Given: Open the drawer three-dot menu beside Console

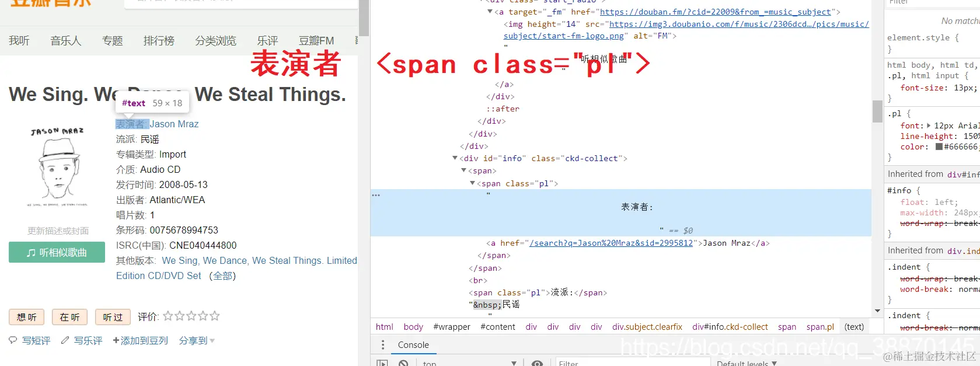Looking at the screenshot, I should [x=383, y=345].
